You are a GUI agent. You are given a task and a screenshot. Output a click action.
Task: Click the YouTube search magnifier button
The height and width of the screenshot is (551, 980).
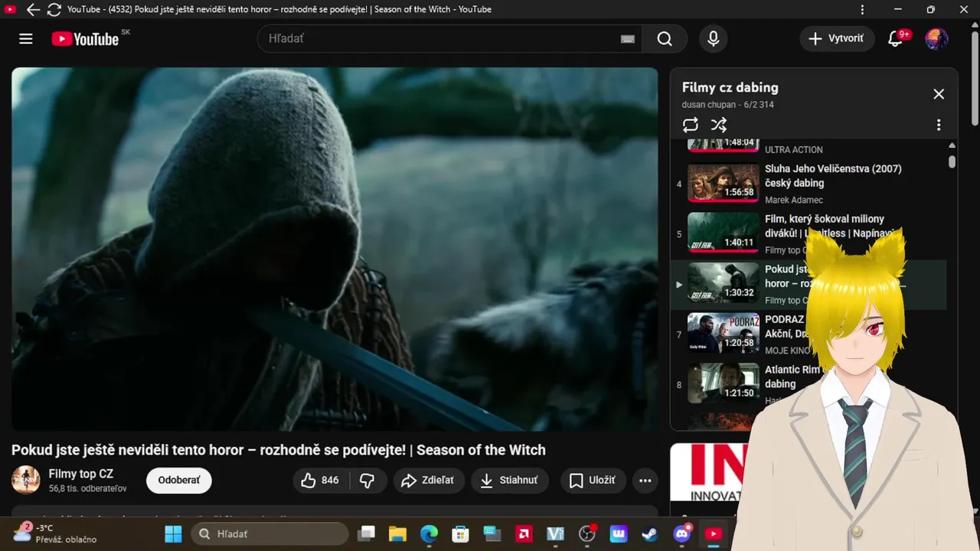coord(665,39)
